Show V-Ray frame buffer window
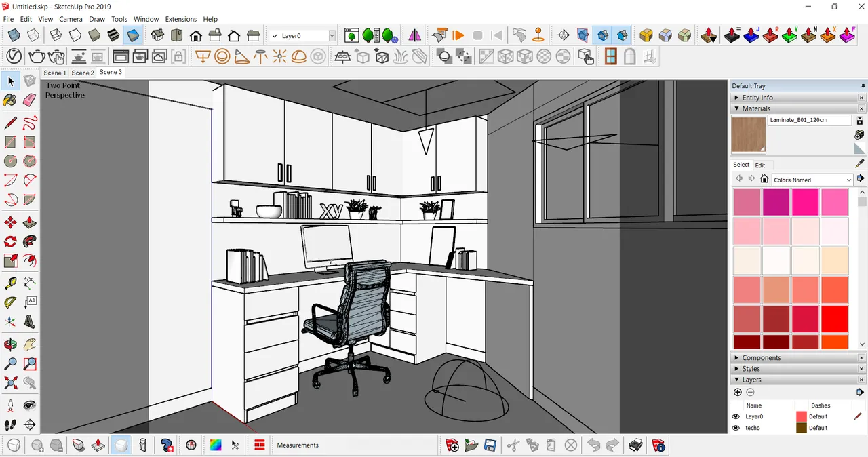Screen dimensions: 868x457 pos(121,56)
